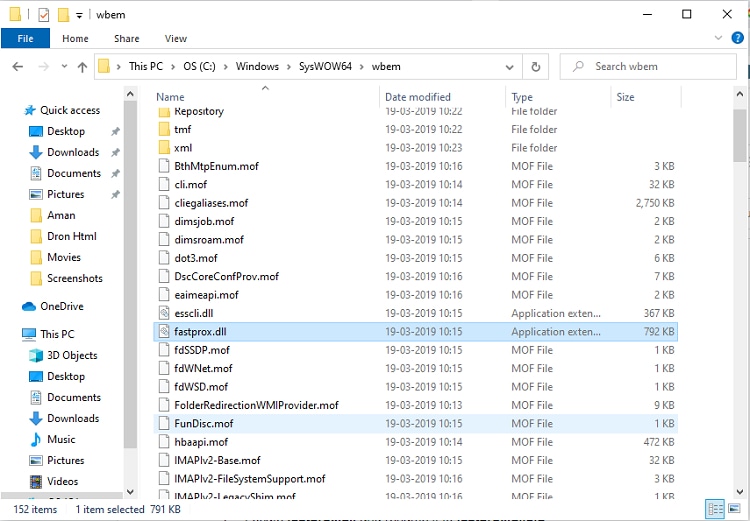
Task: Sort by the Size column header
Action: pos(625,97)
